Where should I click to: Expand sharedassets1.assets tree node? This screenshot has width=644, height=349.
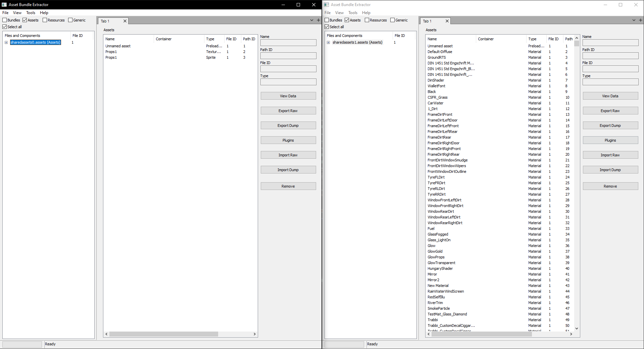pyautogui.click(x=328, y=42)
